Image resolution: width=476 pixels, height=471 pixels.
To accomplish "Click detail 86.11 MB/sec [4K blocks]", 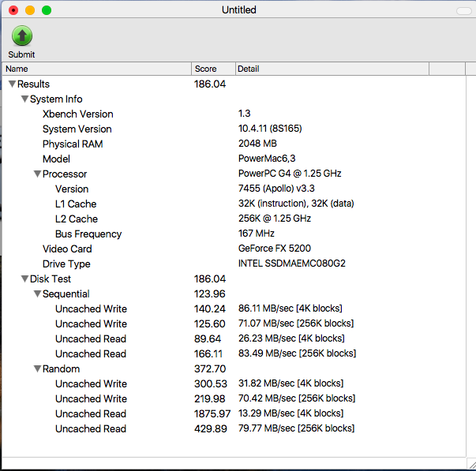I will (290, 308).
